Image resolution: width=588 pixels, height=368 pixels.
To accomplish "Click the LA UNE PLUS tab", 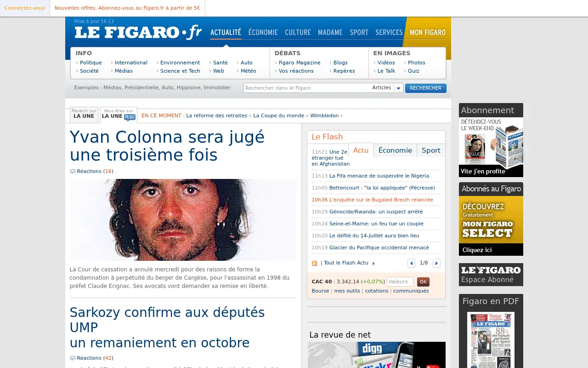I will coord(119,115).
